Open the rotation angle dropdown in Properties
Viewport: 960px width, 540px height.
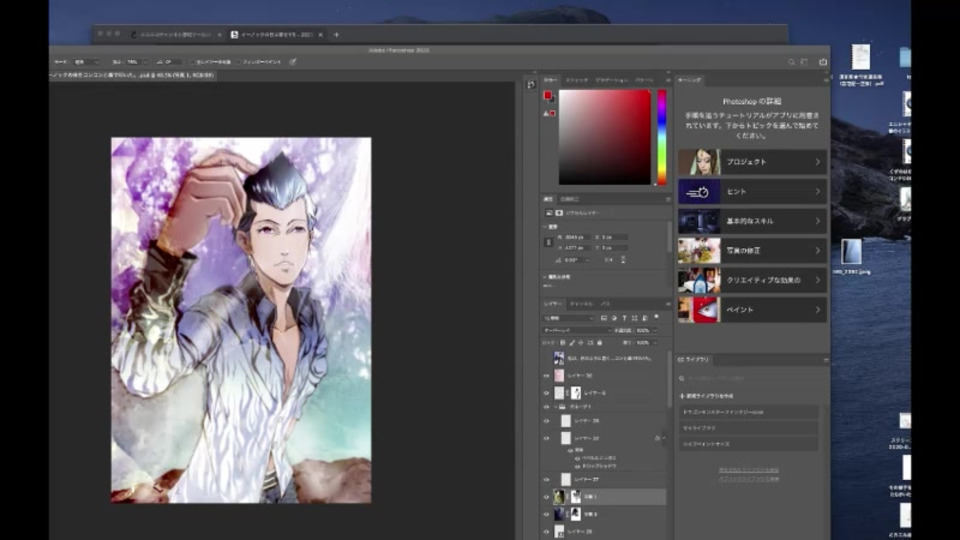[588, 260]
